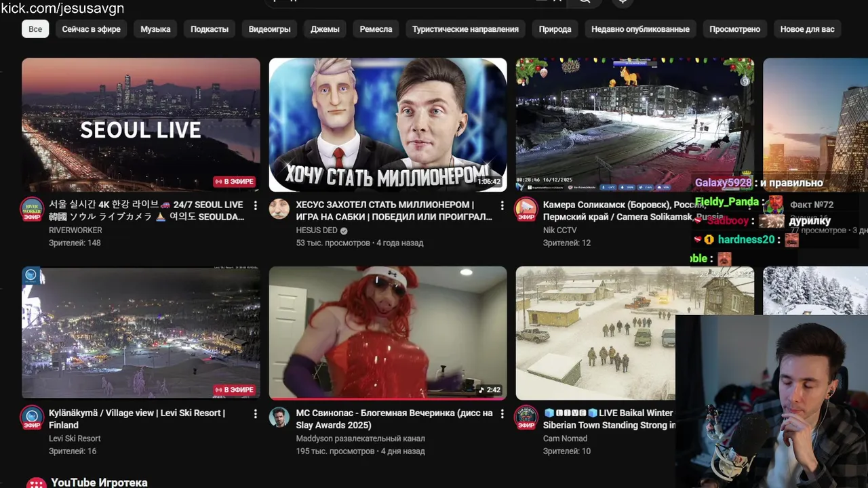868x488 pixels.
Task: Open more options for ХЕСУС millionaire video
Action: (502, 205)
